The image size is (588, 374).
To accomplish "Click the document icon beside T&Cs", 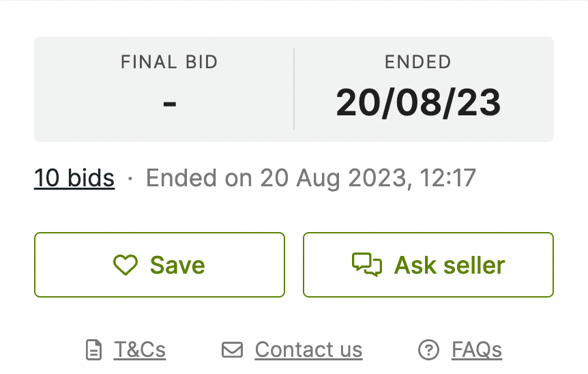I will [x=93, y=350].
